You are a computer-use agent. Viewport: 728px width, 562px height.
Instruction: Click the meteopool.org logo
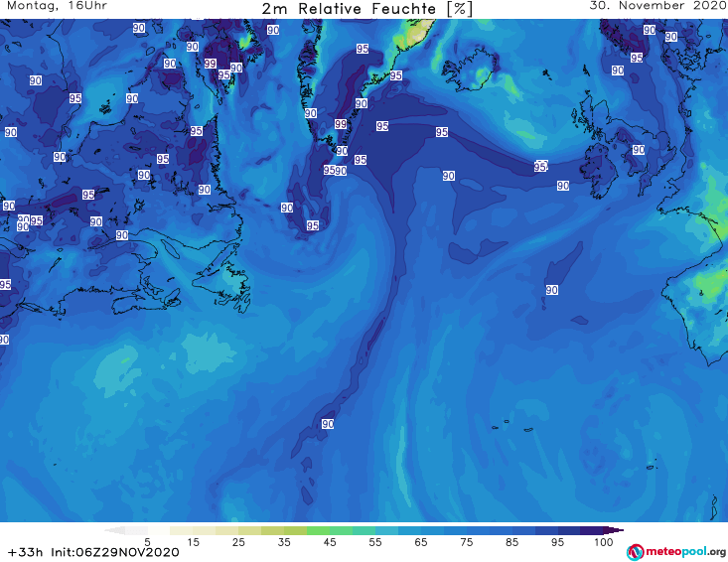pyautogui.click(x=676, y=552)
